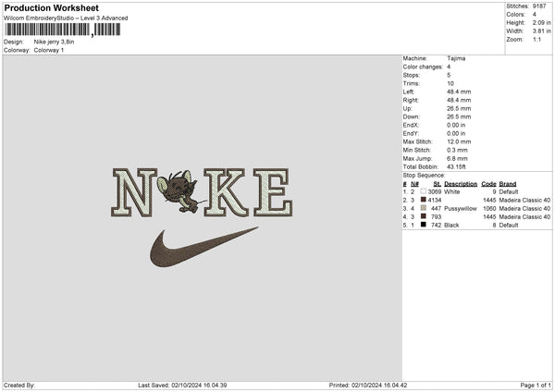Click the "Stop Sequence:" heading
The width and height of the screenshot is (555, 392).
coord(424,175)
